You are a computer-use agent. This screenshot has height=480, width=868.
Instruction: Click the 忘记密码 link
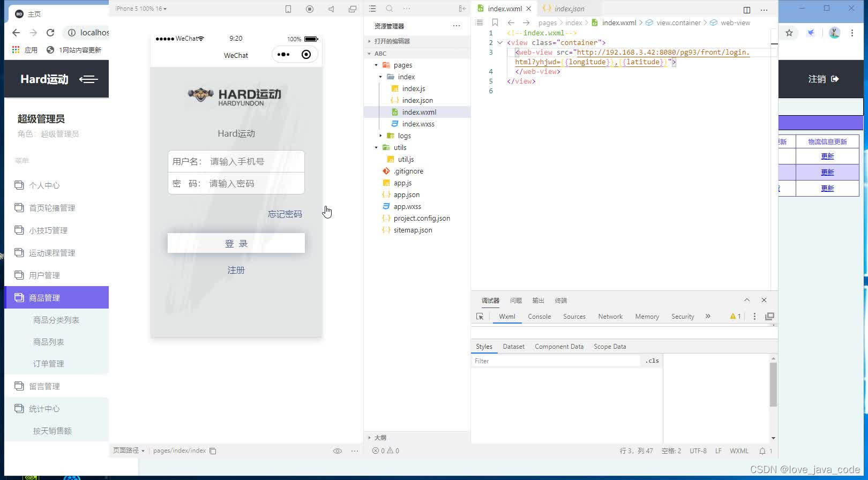[x=285, y=214]
